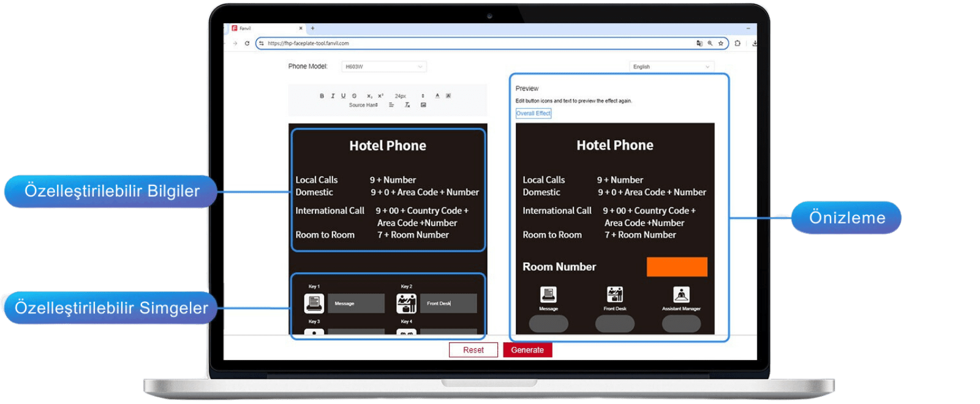Viewport: 980px width, 404px height.
Task: Open the text color picker
Action: 437,96
